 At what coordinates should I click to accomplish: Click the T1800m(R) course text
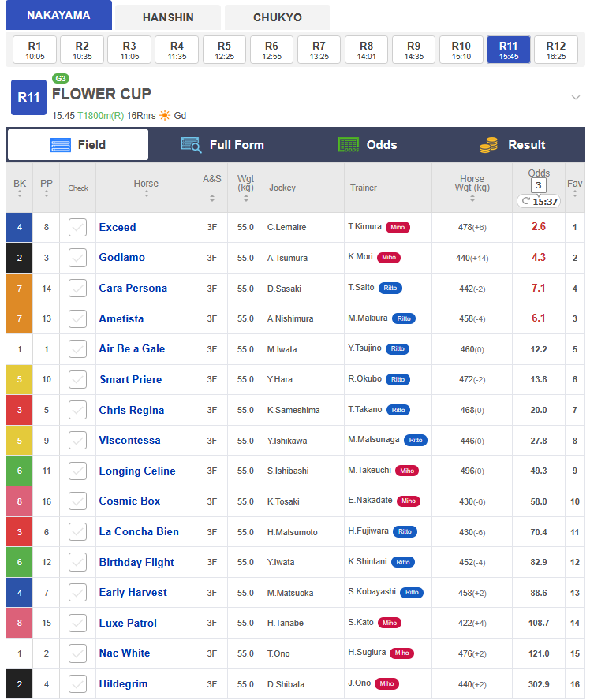point(100,116)
